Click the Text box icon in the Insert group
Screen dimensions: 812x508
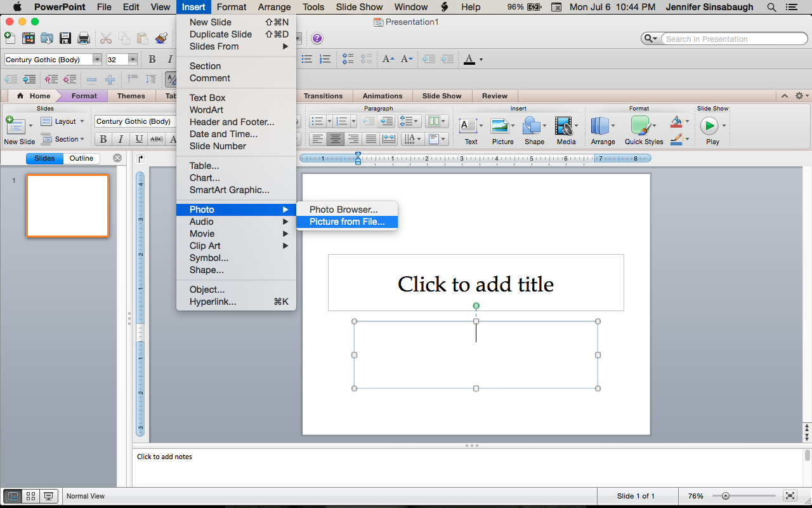point(468,125)
